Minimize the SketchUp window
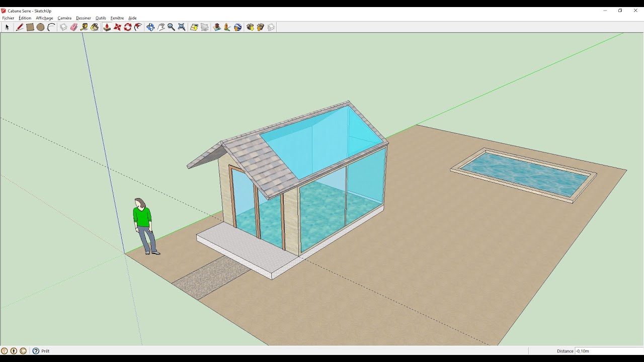This screenshot has width=644, height=362. click(605, 11)
